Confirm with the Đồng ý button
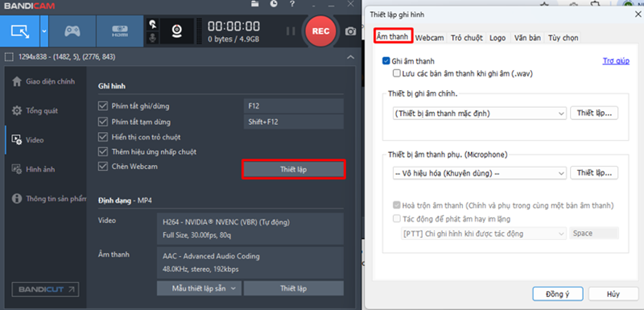 click(x=558, y=294)
